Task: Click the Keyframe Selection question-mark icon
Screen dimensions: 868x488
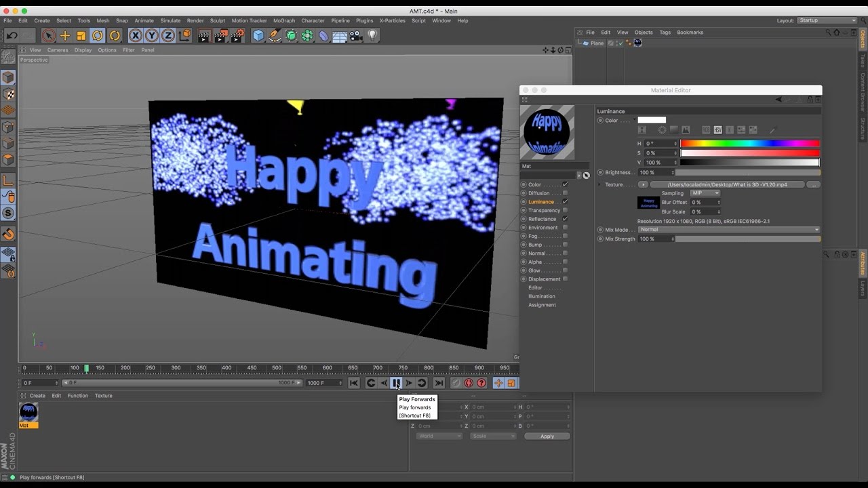Action: [481, 383]
